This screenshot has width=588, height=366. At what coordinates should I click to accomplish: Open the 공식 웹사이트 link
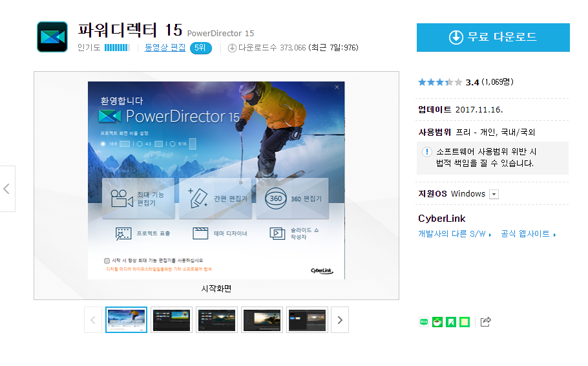click(528, 234)
